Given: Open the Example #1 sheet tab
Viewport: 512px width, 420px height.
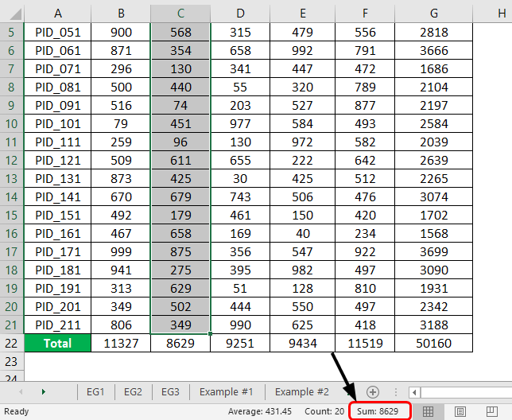Looking at the screenshot, I should click(227, 391).
